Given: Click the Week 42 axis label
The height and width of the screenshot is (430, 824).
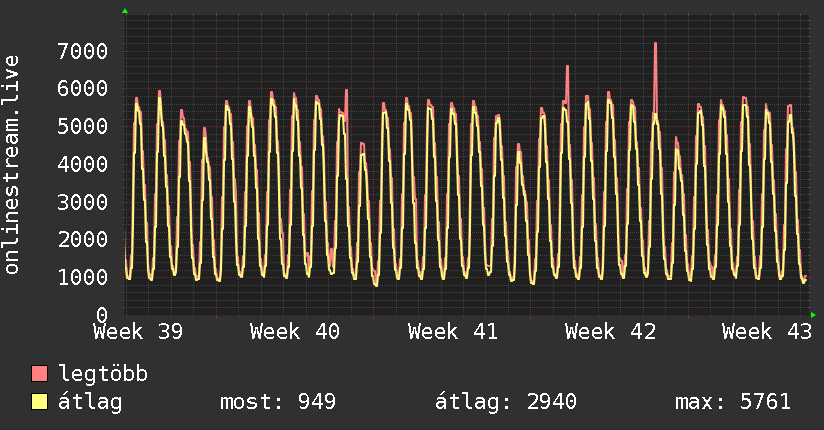Looking at the screenshot, I should [610, 332].
